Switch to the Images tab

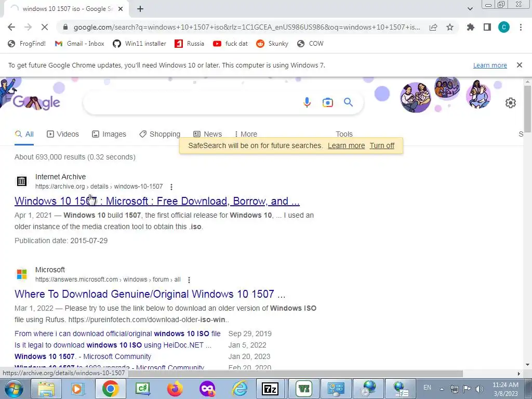coord(109,134)
